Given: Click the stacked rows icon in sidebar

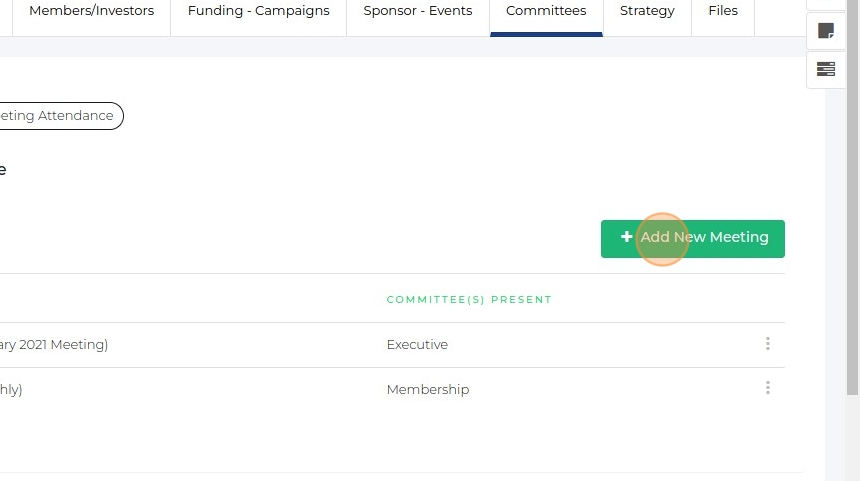Looking at the screenshot, I should [826, 69].
